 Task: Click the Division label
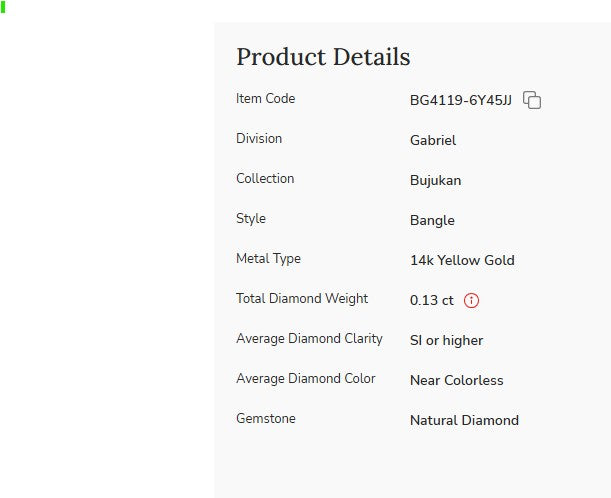point(259,138)
